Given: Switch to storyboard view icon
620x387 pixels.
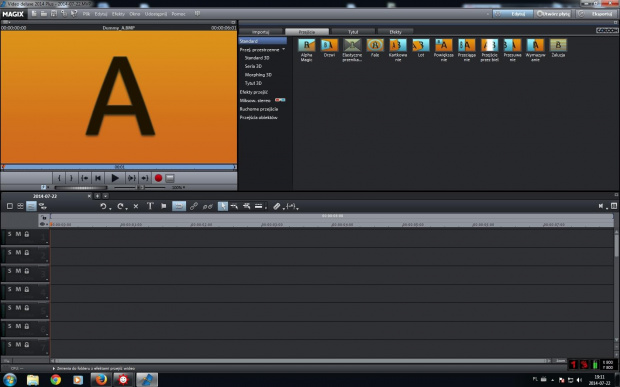Looking at the screenshot, I should click(10, 206).
